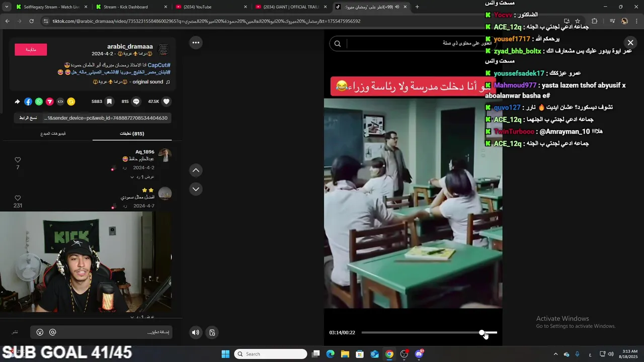
Task: Expand replies under the Aq_1896 comment
Action: coord(142,177)
